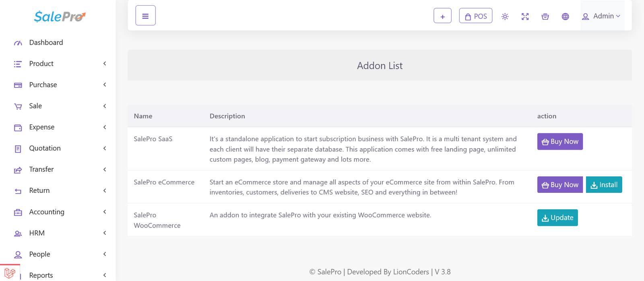Click the SalePro logo

(x=60, y=17)
